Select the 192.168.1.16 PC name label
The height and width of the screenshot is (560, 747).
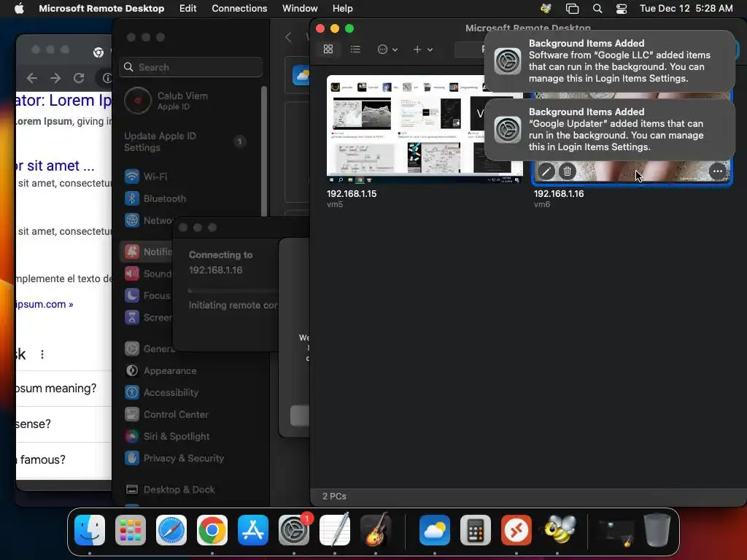559,194
